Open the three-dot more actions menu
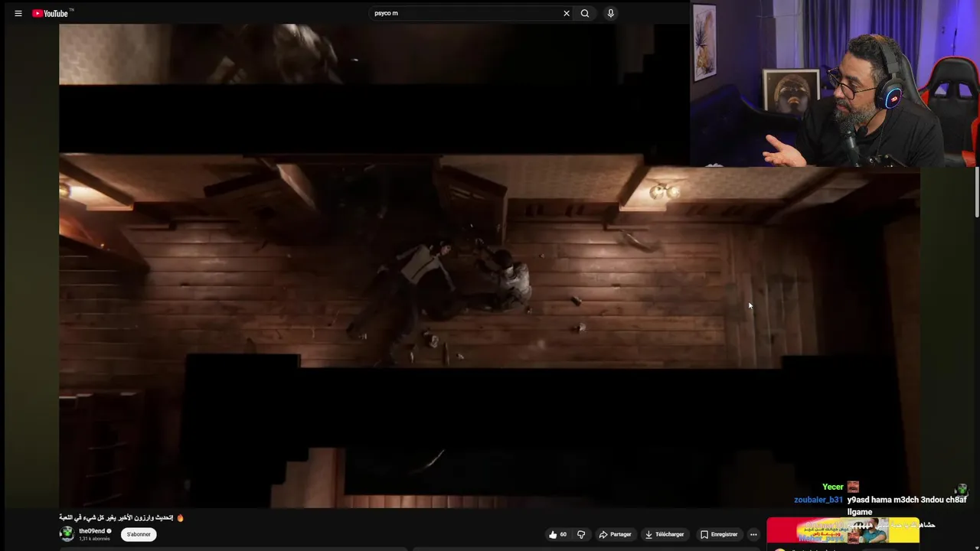The height and width of the screenshot is (551, 980). 753,534
